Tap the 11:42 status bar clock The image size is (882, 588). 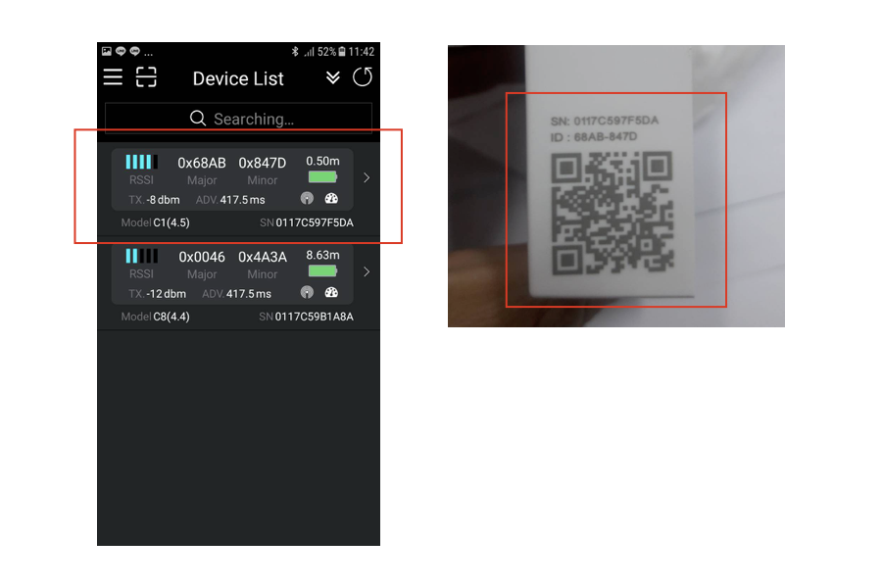coord(361,52)
